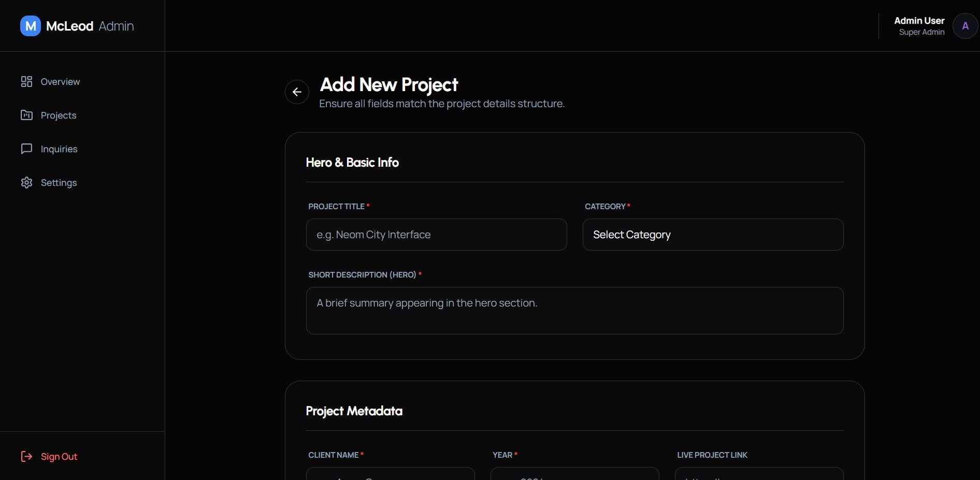The height and width of the screenshot is (480, 980).
Task: Navigate to the Overview menu label
Action: (60, 82)
